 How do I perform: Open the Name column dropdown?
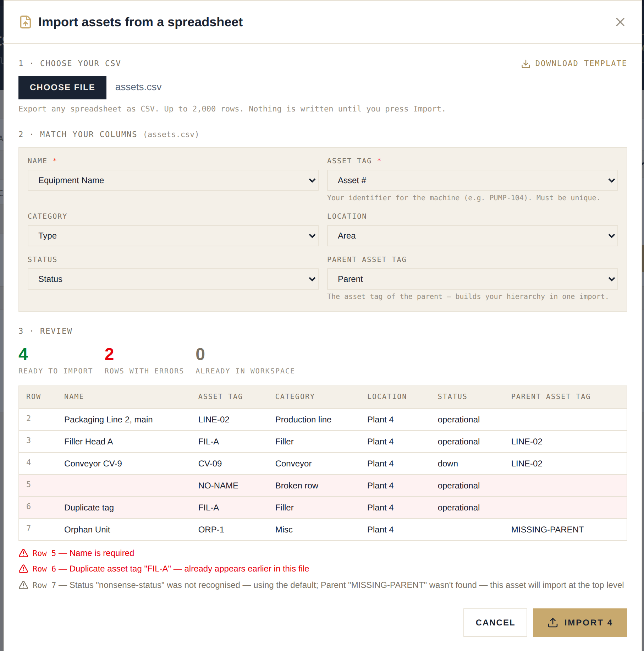pyautogui.click(x=173, y=180)
